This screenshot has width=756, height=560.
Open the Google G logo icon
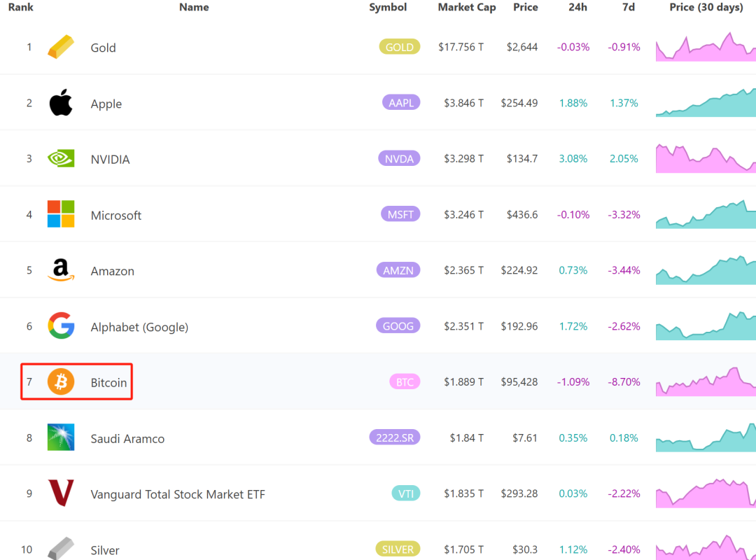tap(61, 326)
